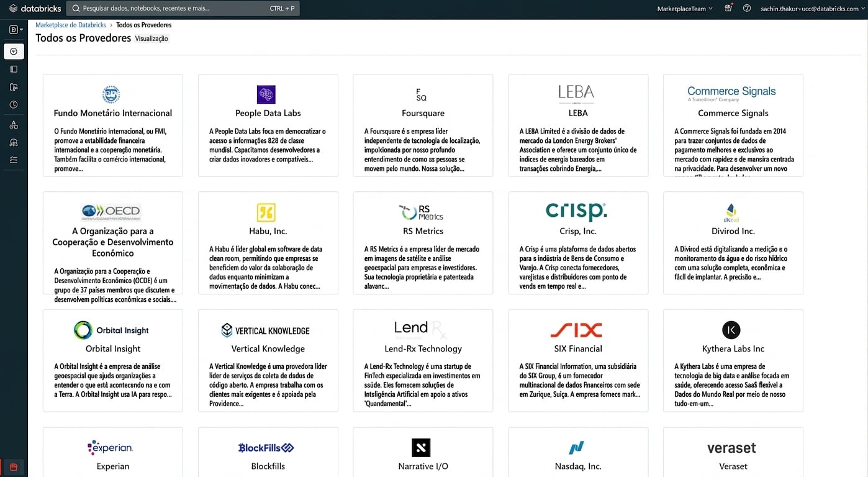Open 'Nasdaq, Inc.' provider title text

point(578,466)
